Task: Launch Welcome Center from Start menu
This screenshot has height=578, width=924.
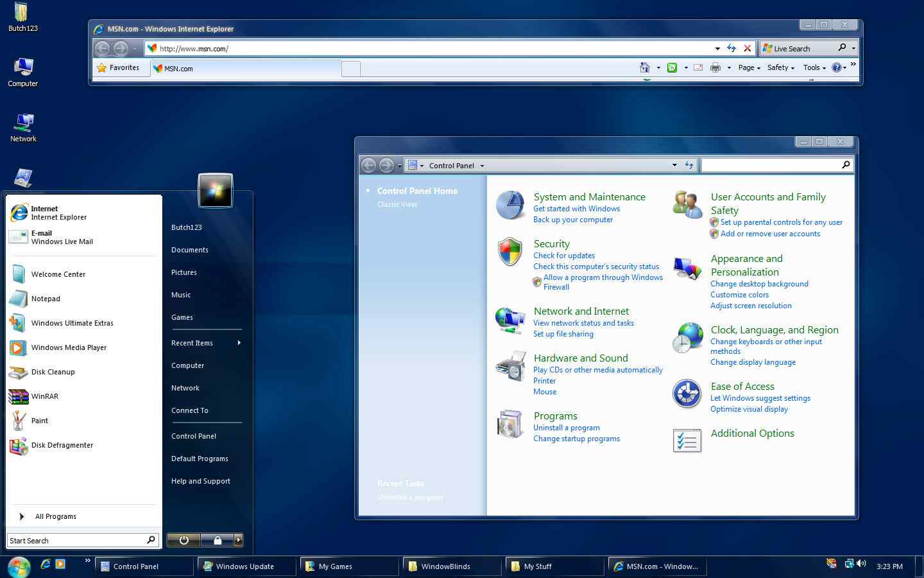Action: tap(83, 274)
